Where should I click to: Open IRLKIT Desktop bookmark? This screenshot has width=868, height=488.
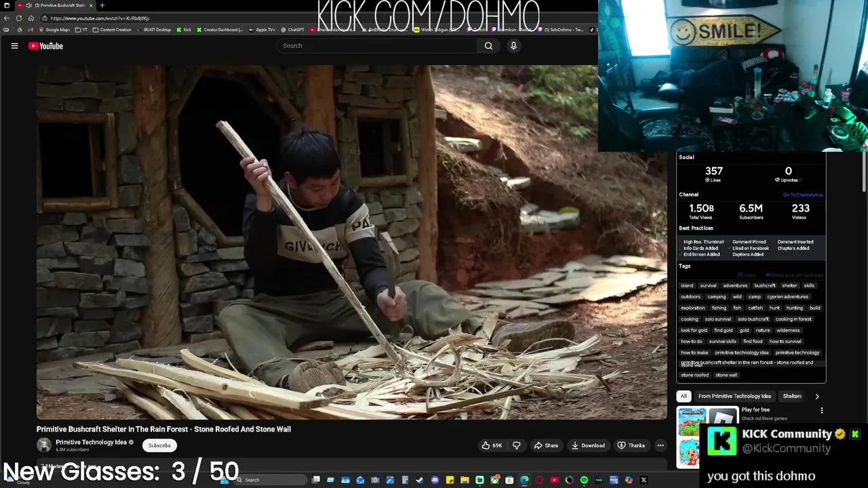[x=154, y=30]
